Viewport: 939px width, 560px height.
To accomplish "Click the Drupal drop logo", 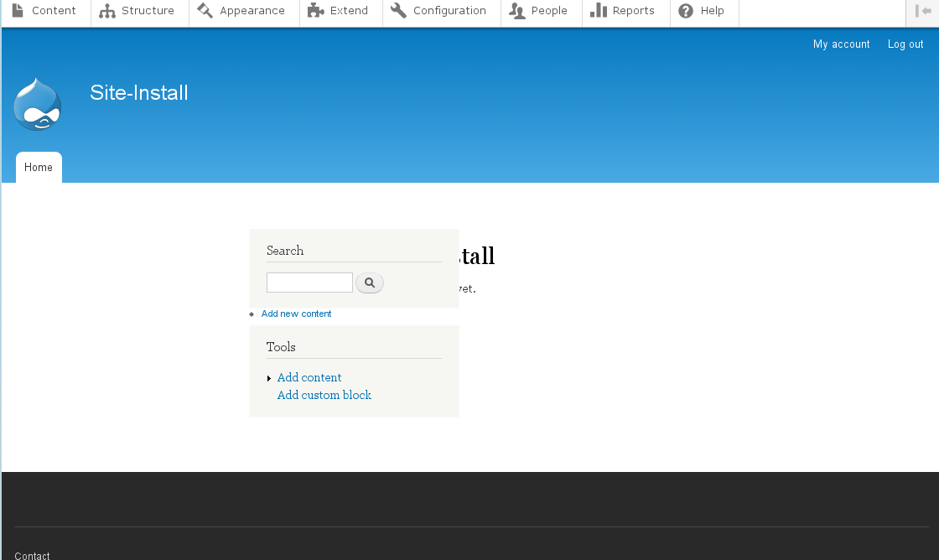I will coord(38,104).
